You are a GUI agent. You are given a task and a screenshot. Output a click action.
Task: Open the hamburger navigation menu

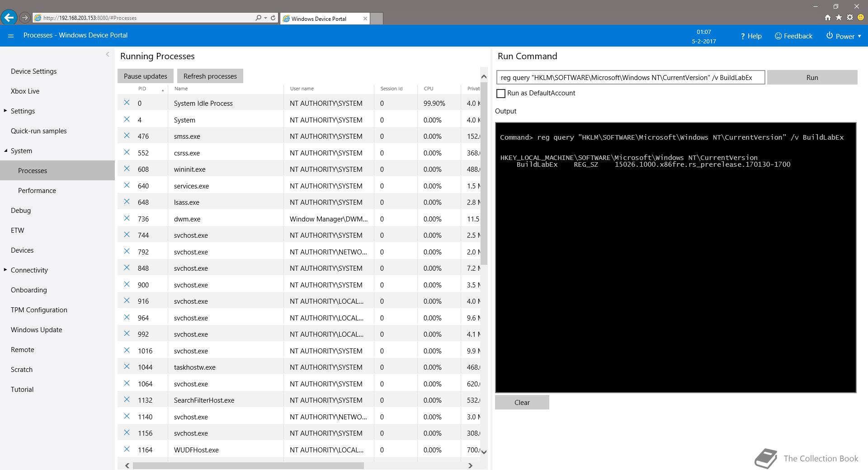coord(11,36)
